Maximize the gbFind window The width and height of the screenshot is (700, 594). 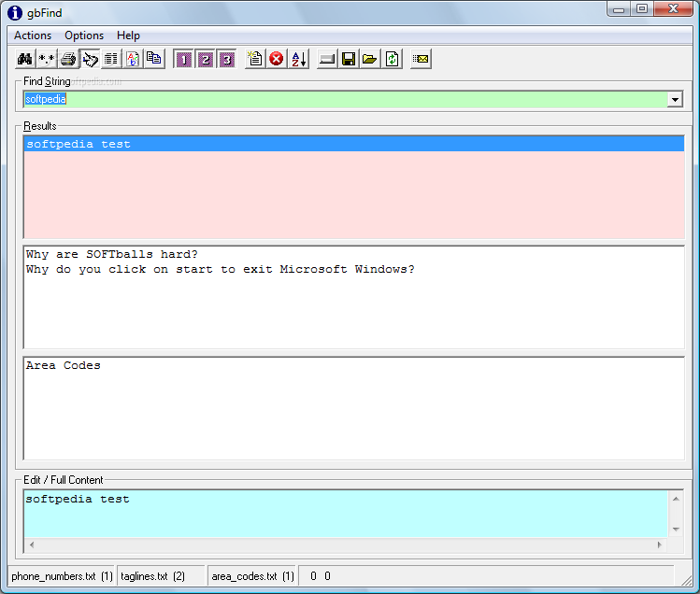click(642, 9)
